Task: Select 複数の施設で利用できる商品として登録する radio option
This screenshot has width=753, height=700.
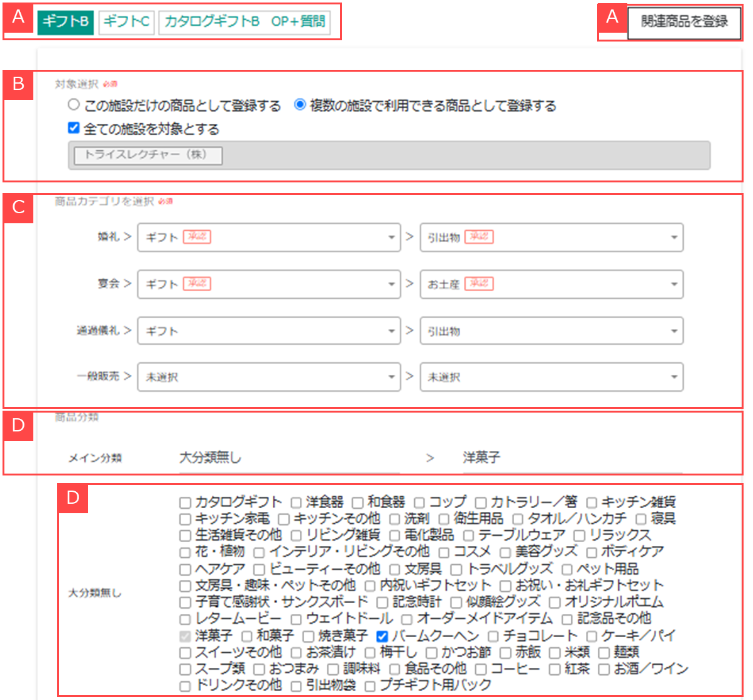Action: [300, 105]
